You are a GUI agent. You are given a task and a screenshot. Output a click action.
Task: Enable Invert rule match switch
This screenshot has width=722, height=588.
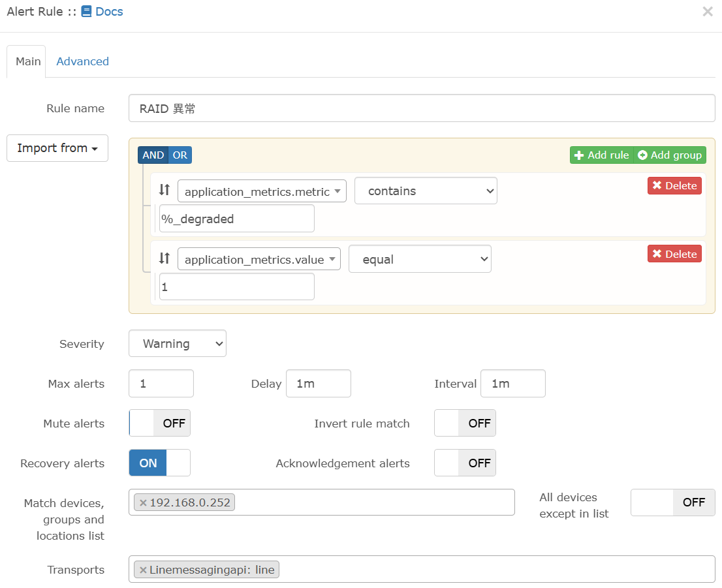(x=465, y=424)
